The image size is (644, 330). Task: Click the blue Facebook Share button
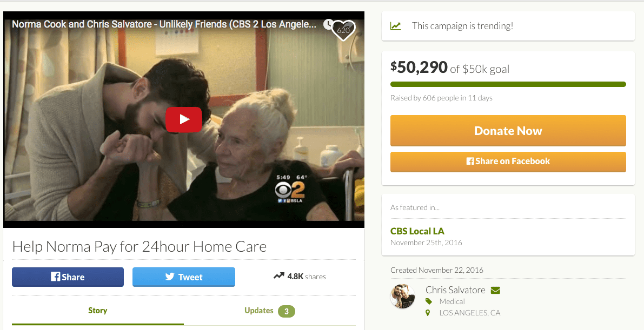coord(68,277)
